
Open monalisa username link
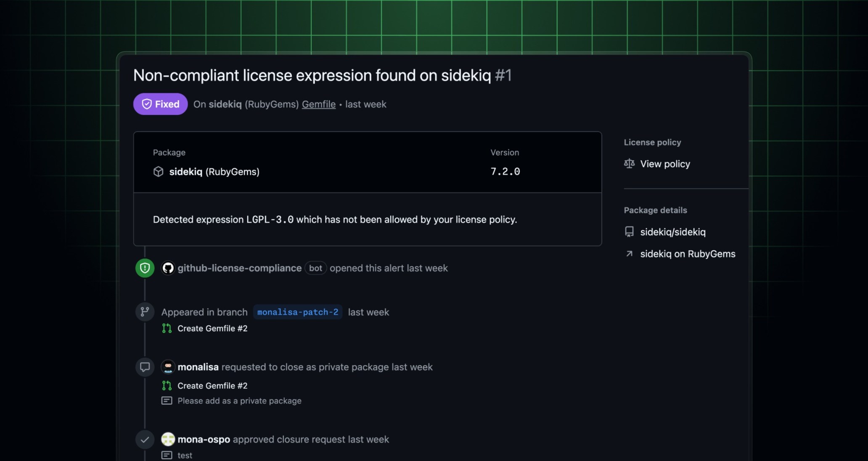coord(198,367)
